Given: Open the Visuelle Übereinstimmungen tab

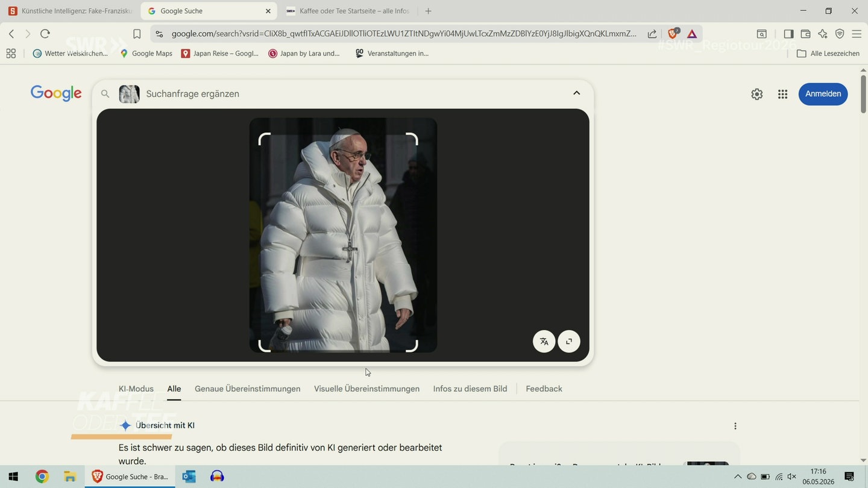Looking at the screenshot, I should (x=366, y=389).
